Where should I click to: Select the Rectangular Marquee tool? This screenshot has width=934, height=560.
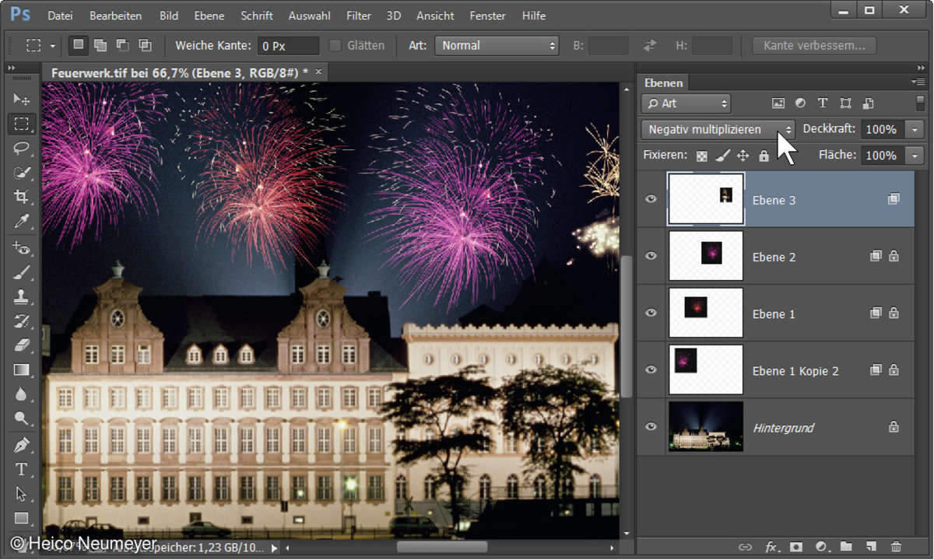21,124
